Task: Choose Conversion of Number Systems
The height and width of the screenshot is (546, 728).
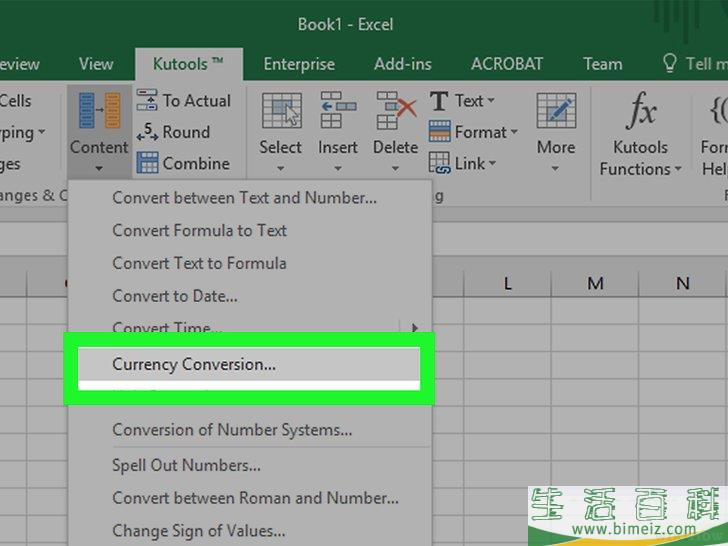Action: [x=250, y=429]
